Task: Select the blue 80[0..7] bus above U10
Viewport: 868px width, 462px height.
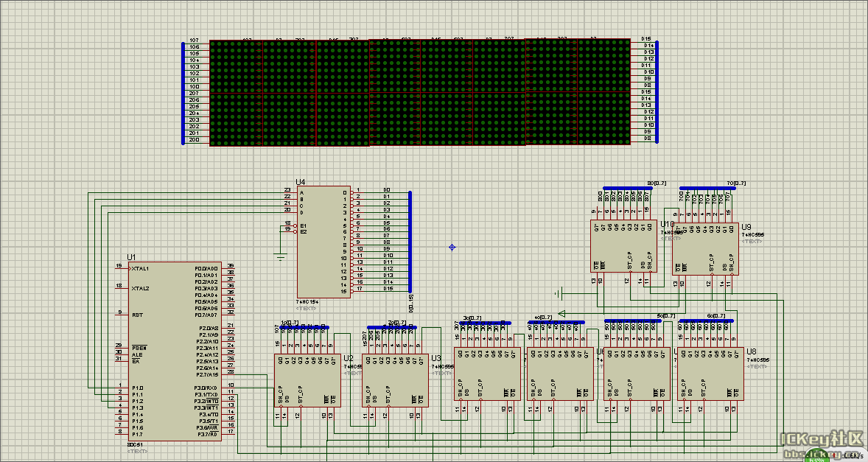Action: coord(628,188)
